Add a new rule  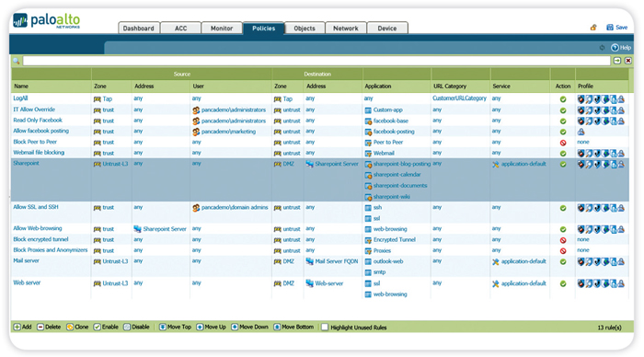point(22,327)
